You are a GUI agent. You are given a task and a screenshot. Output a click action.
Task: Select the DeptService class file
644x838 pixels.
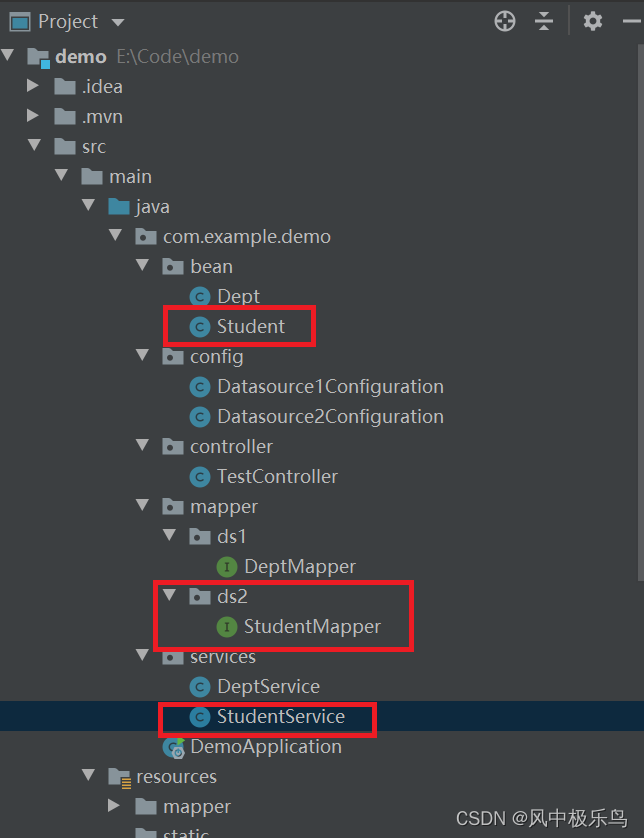click(x=268, y=686)
